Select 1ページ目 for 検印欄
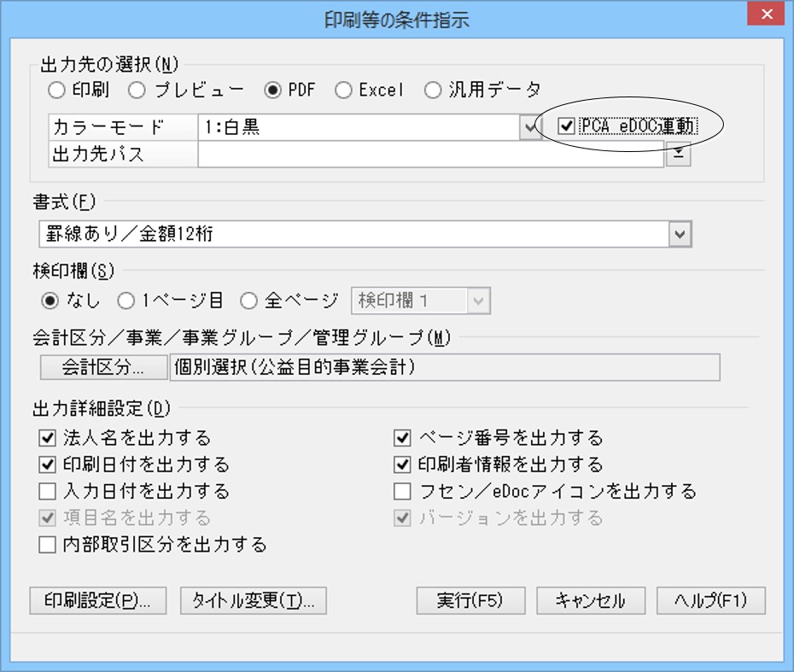The image size is (794, 672). pos(126,301)
